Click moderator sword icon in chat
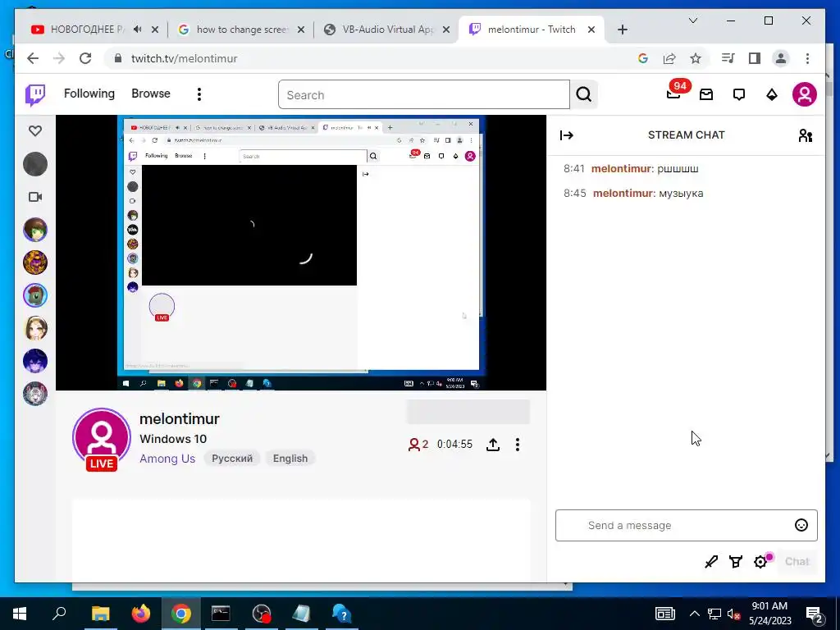The height and width of the screenshot is (630, 840). (711, 561)
